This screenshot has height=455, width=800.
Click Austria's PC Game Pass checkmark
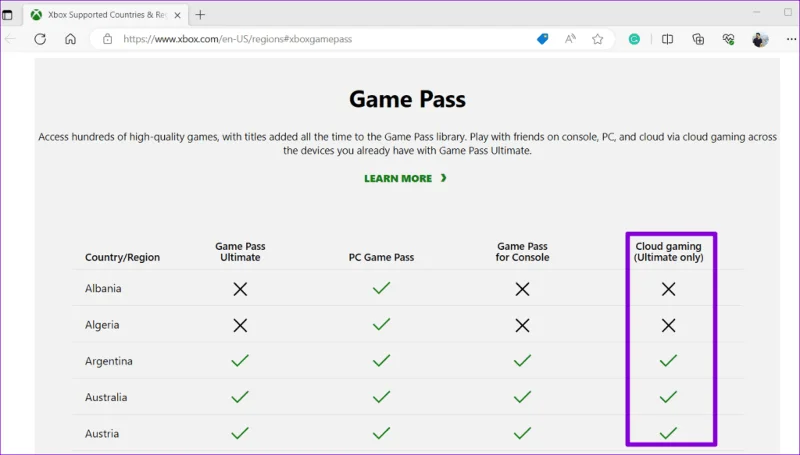[381, 433]
